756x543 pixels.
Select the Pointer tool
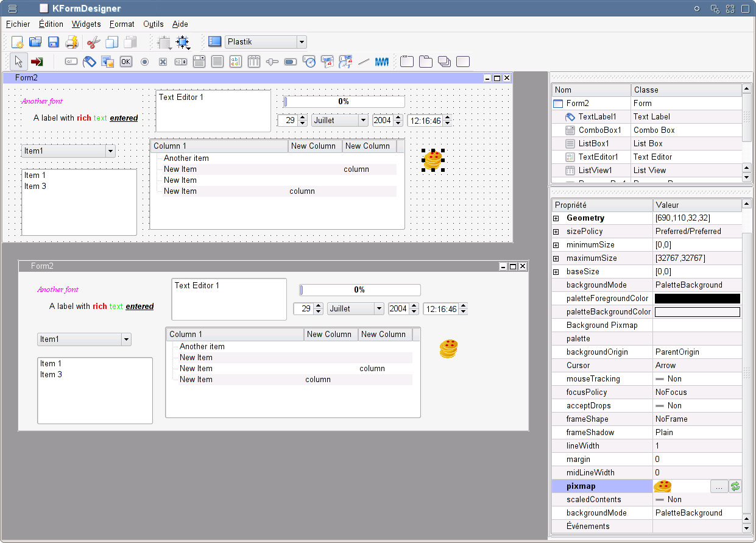[x=19, y=62]
